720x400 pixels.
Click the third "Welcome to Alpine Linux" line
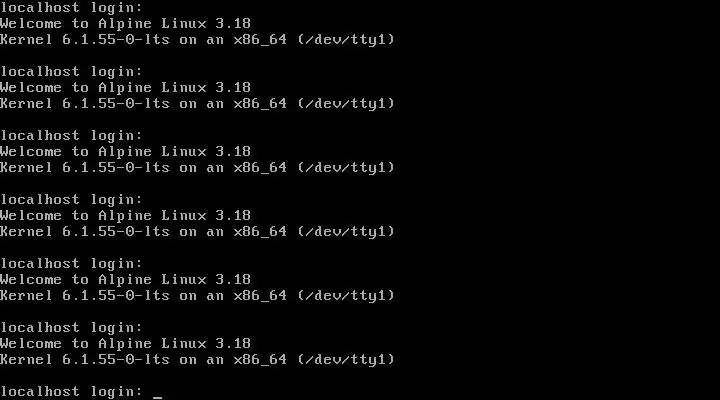(x=125, y=151)
